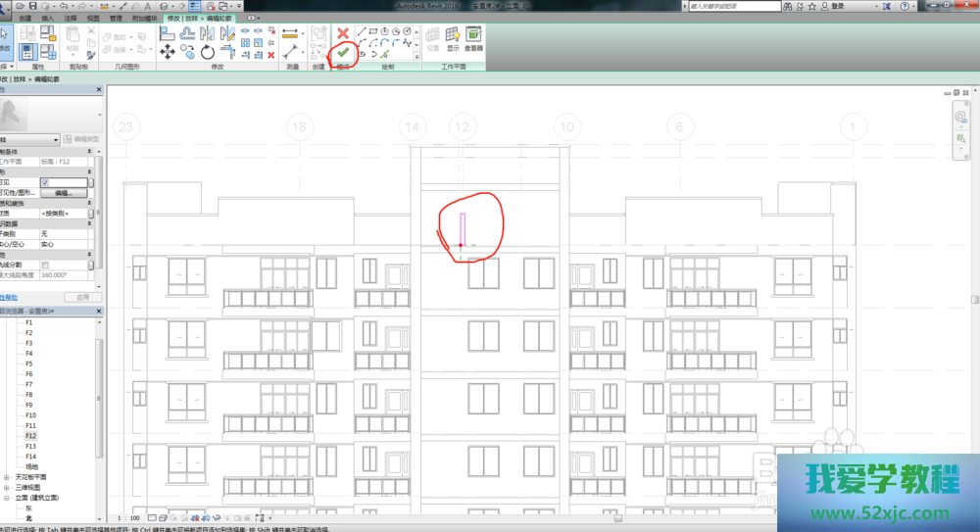Screen dimensions: 980x532
Task: Collapse the 立面 (建筑立面) tree node
Action: (x=7, y=498)
